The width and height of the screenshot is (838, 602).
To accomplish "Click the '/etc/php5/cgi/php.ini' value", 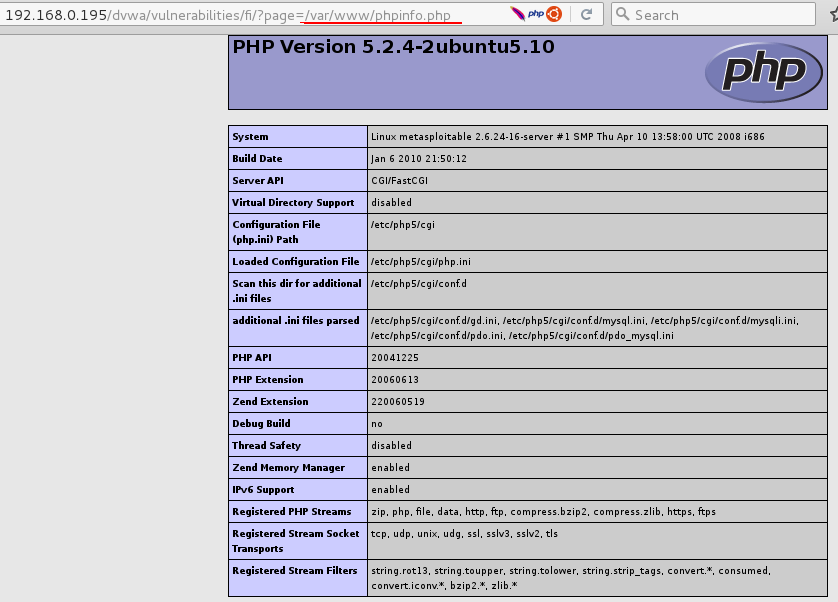I will [421, 262].
